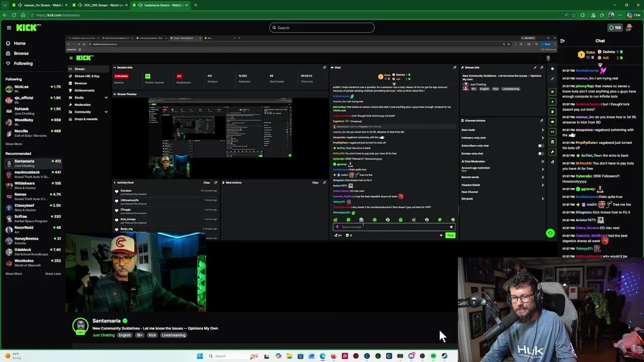Open the Just Chatting category link
The height and width of the screenshot is (362, 644).
tap(103, 335)
